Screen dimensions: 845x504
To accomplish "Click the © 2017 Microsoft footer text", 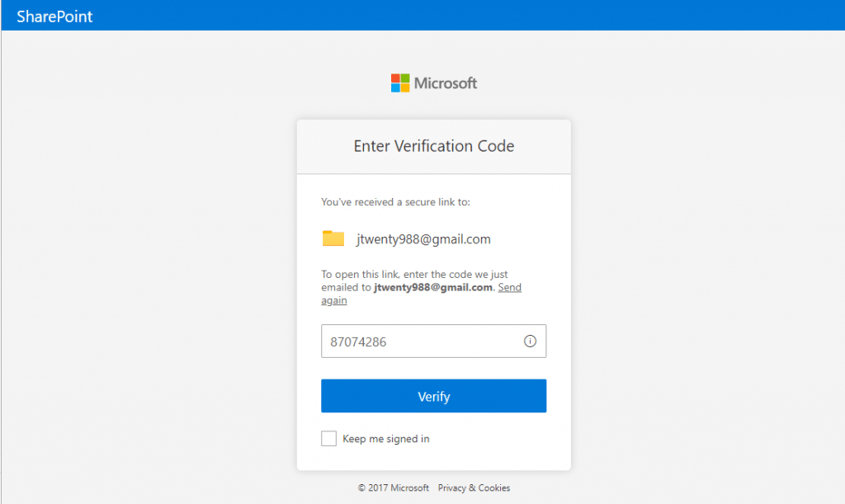I will pos(394,488).
